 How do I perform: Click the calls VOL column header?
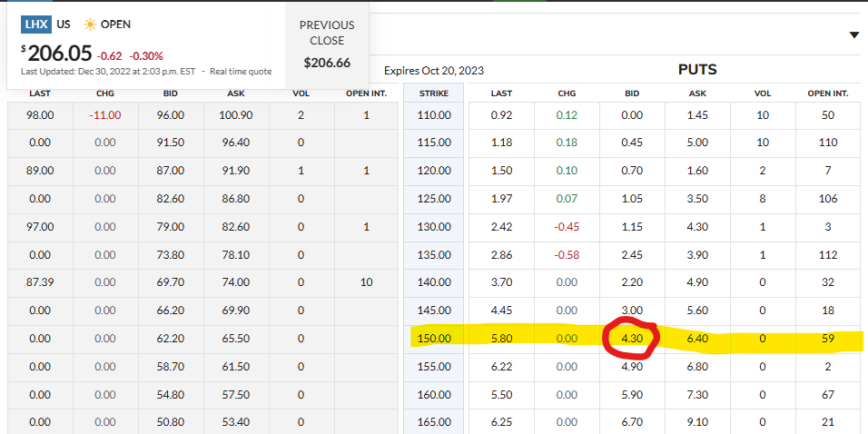pyautogui.click(x=301, y=94)
